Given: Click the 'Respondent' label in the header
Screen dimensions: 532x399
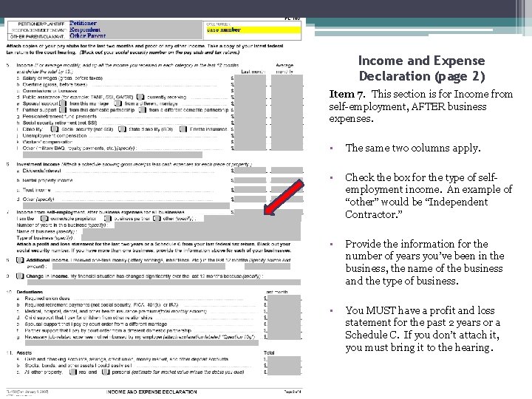Looking at the screenshot, I should (85, 30).
